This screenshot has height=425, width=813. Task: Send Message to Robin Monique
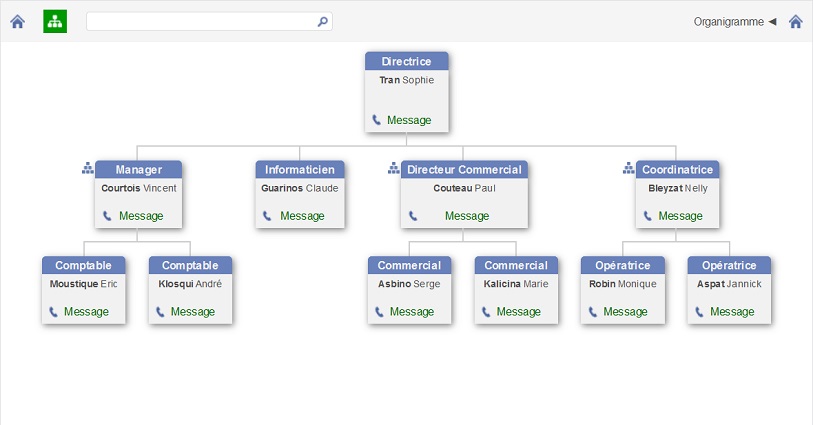(625, 312)
